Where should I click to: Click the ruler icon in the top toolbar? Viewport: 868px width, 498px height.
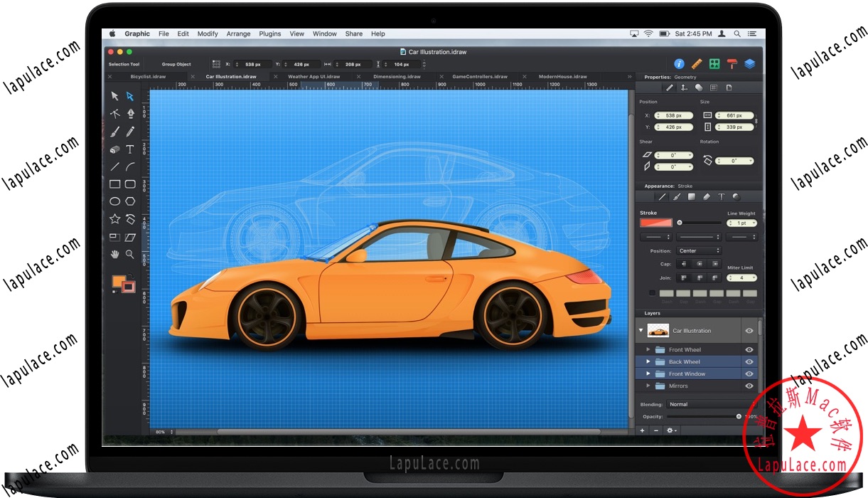tap(696, 63)
